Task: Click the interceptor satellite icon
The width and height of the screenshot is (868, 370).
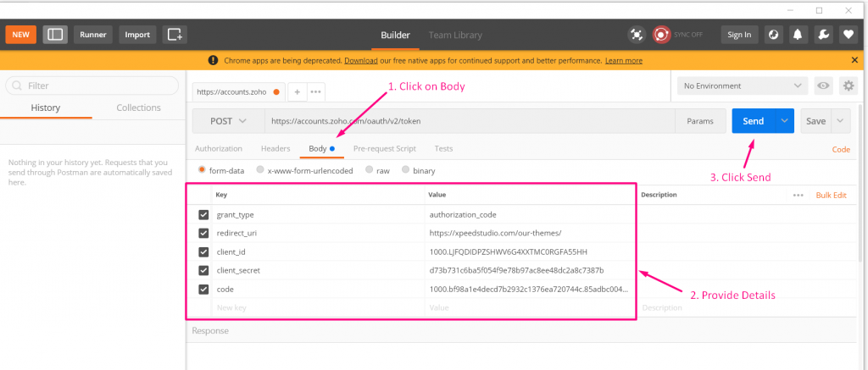Action: 637,34
